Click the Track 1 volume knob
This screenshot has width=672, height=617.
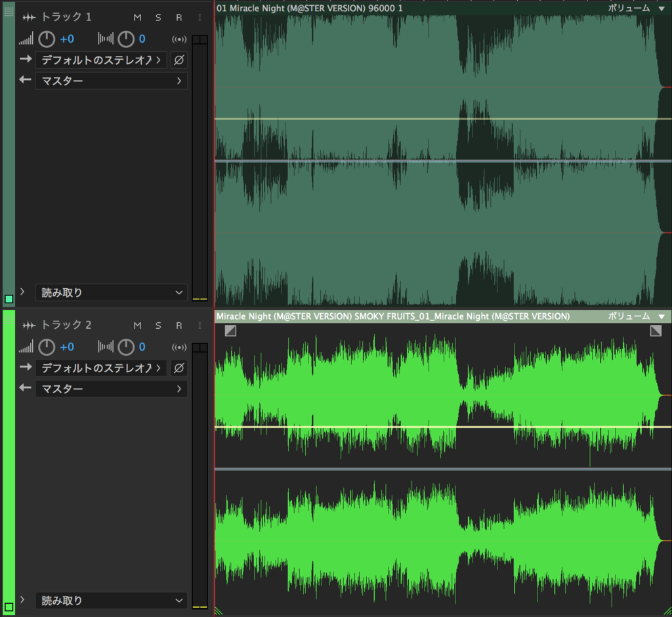point(47,39)
